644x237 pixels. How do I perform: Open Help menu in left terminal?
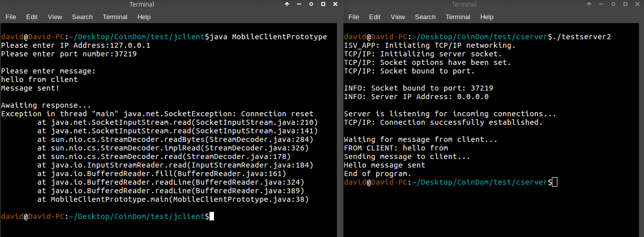[x=144, y=17]
